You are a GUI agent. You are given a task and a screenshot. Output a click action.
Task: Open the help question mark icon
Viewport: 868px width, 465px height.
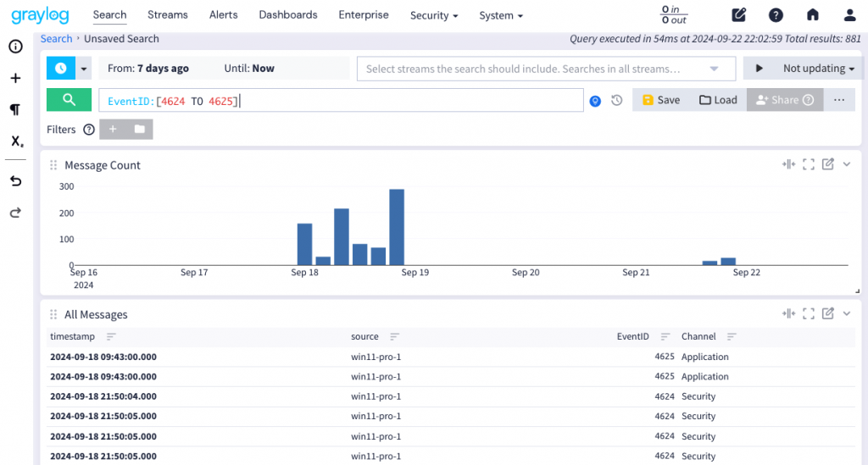coord(776,15)
